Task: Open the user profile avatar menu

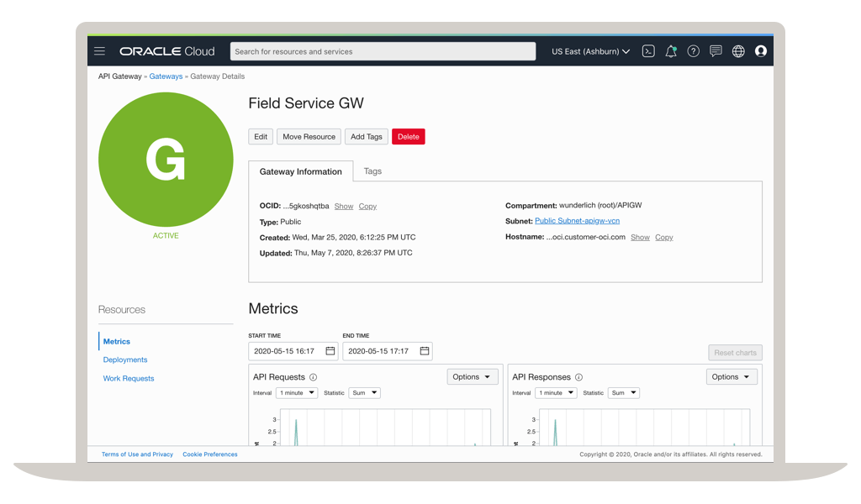Action: [760, 51]
